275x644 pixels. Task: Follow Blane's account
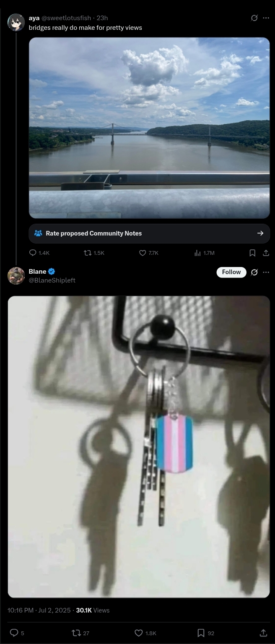coord(231,272)
